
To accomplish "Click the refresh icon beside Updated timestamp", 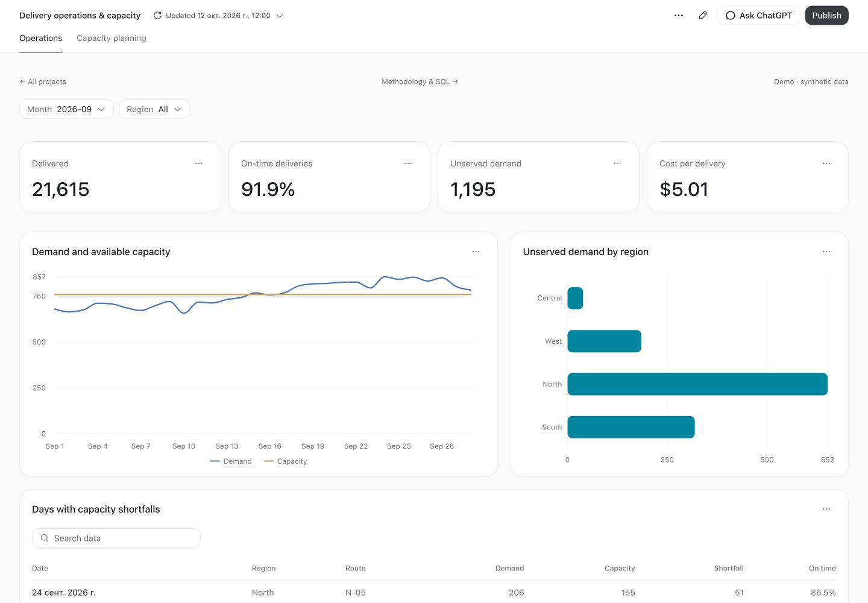I will (x=157, y=16).
